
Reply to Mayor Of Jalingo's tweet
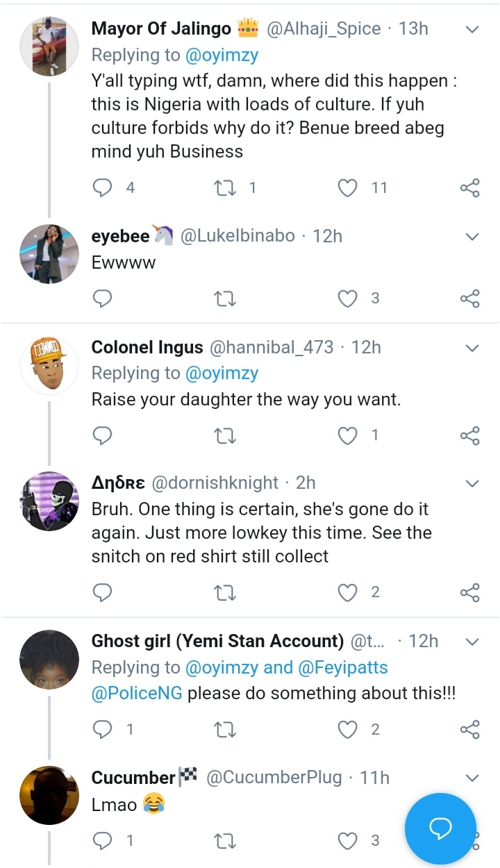(x=103, y=187)
